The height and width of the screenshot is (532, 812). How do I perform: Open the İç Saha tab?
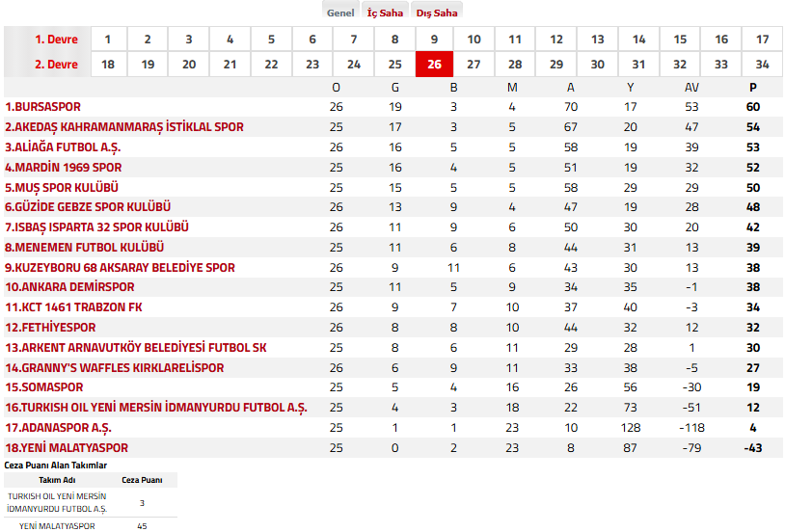385,13
